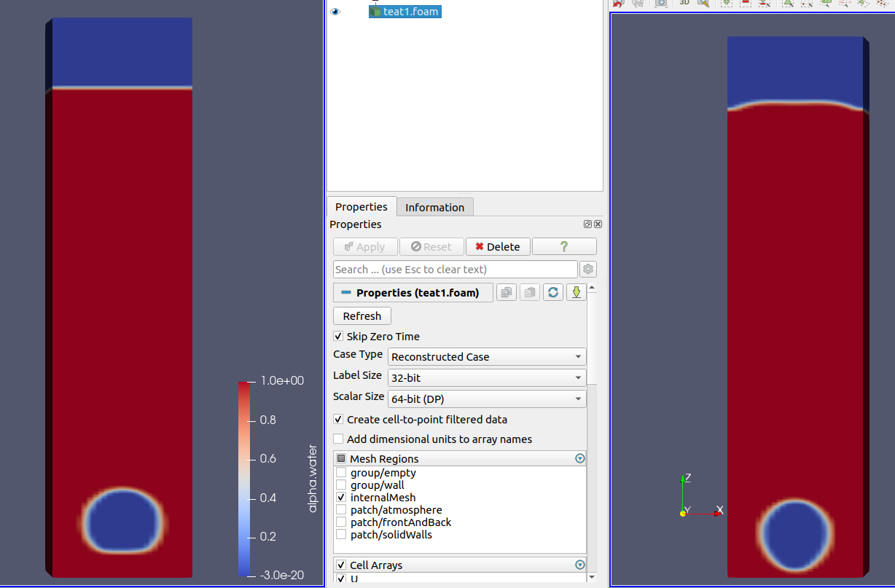Check patch/atmosphere mesh region
Image resolution: width=895 pixels, height=588 pixels.
click(x=340, y=510)
